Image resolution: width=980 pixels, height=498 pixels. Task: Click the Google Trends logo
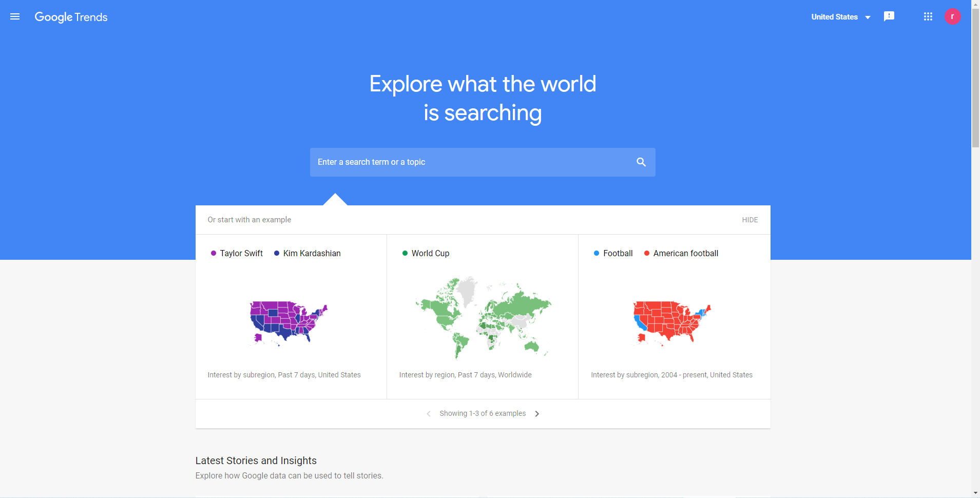point(71,17)
